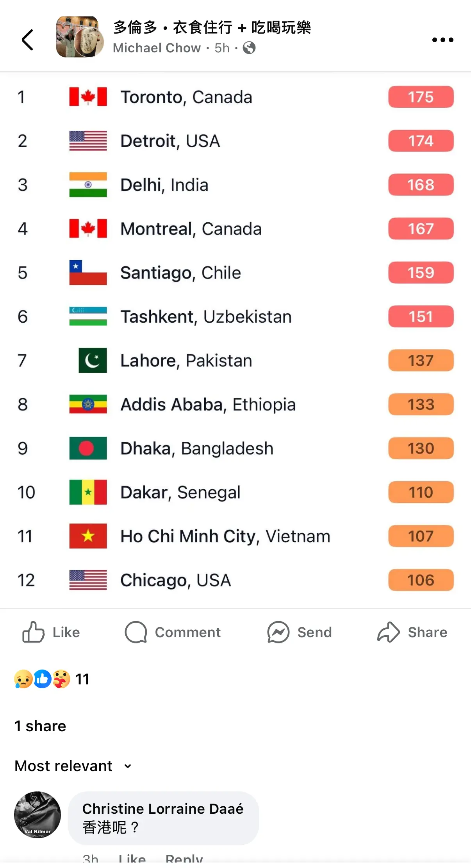Expand the Most relevant sorting dropdown
471x868 pixels.
pyautogui.click(x=73, y=766)
